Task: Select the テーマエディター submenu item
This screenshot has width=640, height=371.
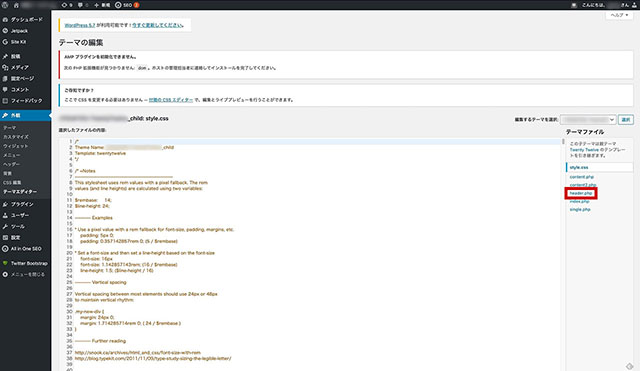Action: tap(20, 191)
